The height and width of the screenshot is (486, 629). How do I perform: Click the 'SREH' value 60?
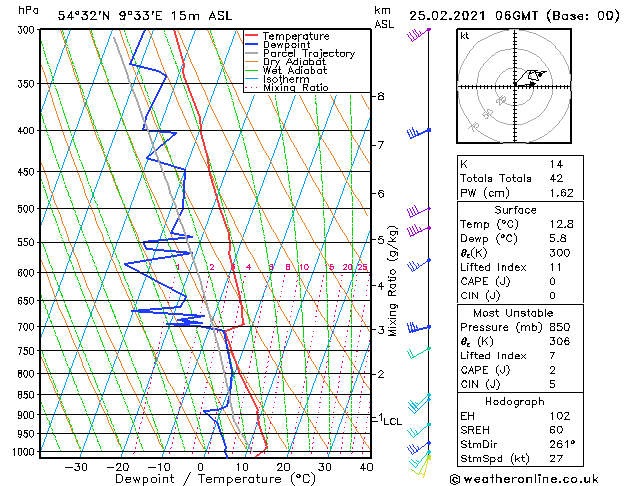point(556,430)
